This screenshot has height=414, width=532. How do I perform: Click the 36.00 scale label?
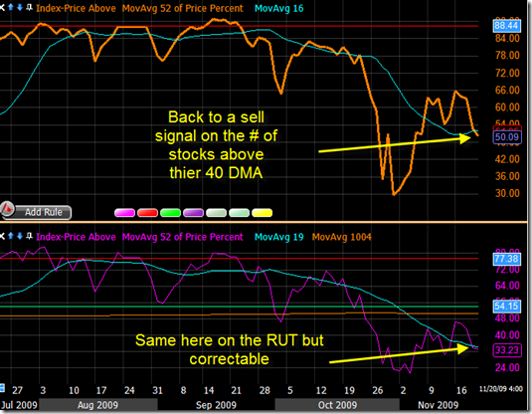(507, 176)
